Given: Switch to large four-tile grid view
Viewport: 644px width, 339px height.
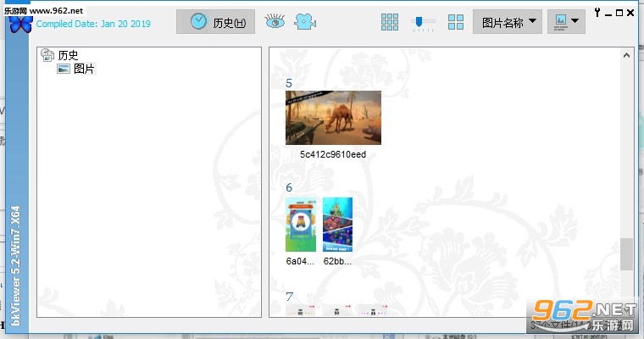Looking at the screenshot, I should click(x=456, y=22).
